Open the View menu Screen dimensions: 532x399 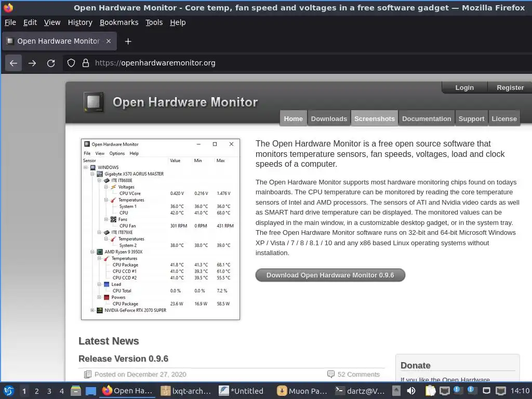pos(52,22)
